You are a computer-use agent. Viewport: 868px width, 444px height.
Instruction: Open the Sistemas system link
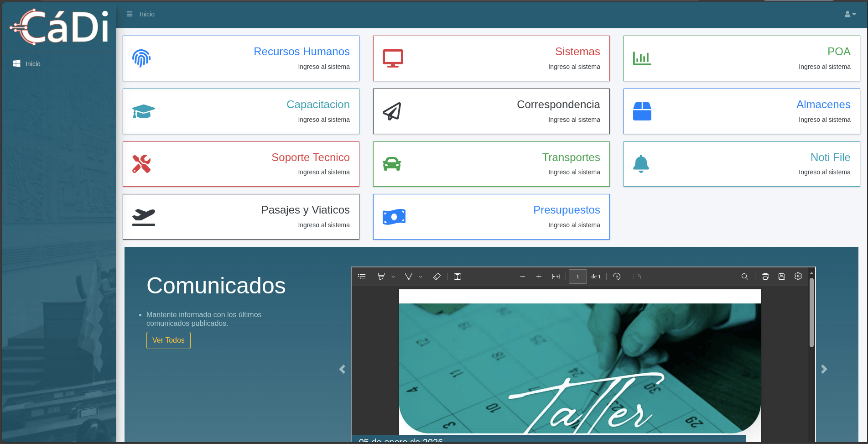(577, 52)
